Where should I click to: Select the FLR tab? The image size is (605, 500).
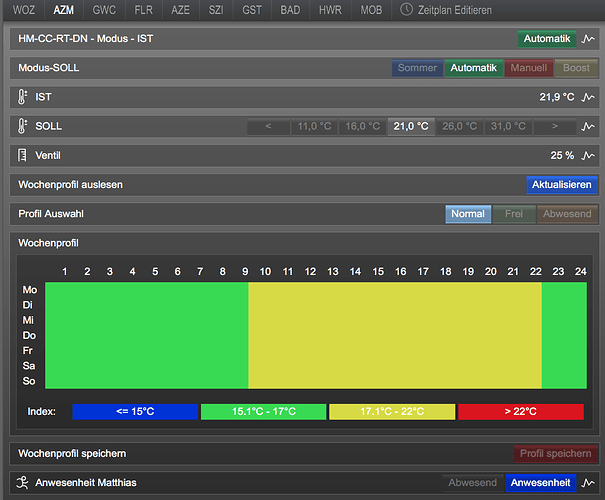pos(144,10)
